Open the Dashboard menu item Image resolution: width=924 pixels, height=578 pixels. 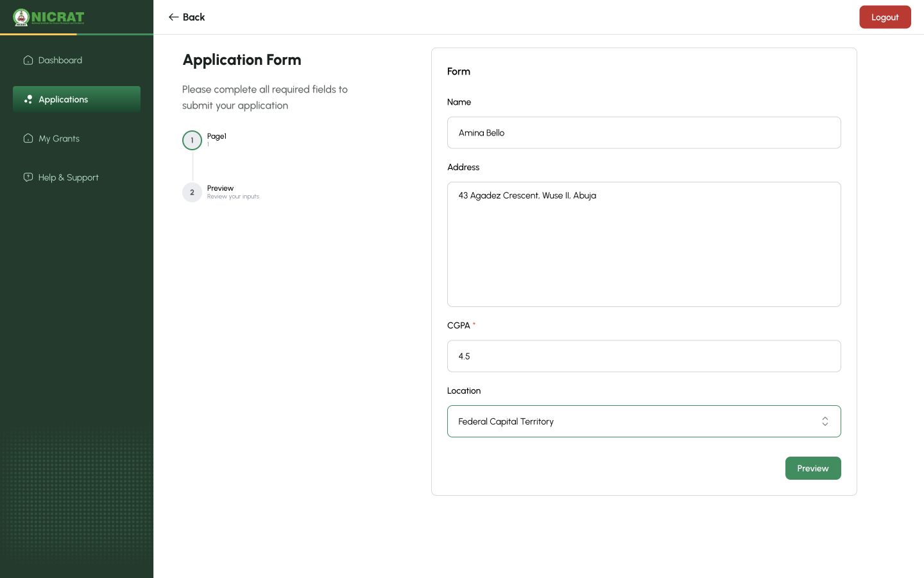[x=76, y=60]
